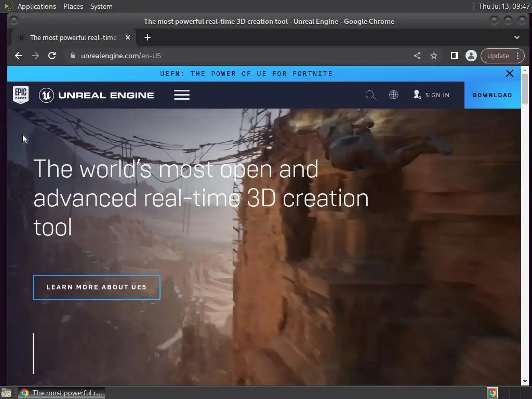Go back in Chrome
Screen dimensions: 532x399
(19, 56)
